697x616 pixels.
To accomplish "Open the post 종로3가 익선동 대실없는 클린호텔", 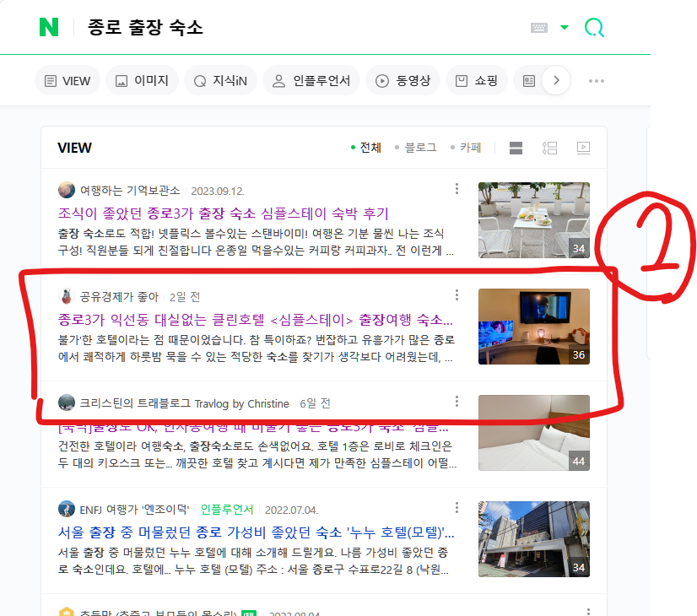I will [x=256, y=320].
